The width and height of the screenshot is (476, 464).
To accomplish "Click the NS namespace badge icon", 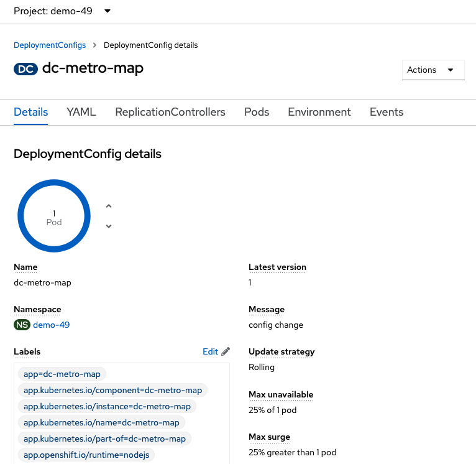I will coord(22,325).
